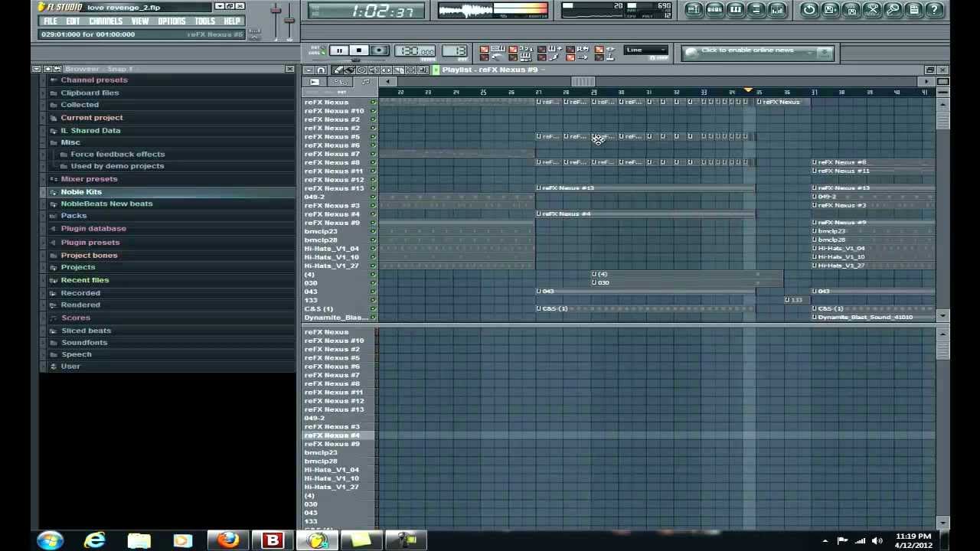Open the CHANNELS menu
Viewport: 980px width, 551px height.
(106, 21)
